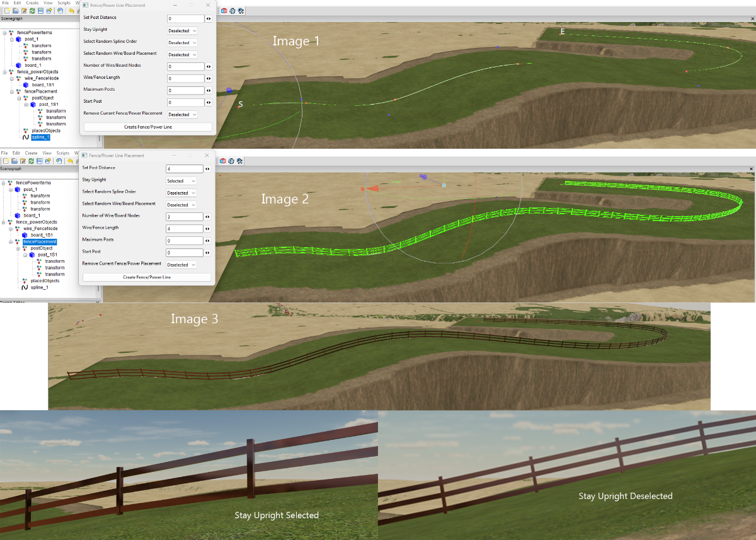
Task: Click the save disk icon in Image 2 toolbar
Action: [x=40, y=161]
